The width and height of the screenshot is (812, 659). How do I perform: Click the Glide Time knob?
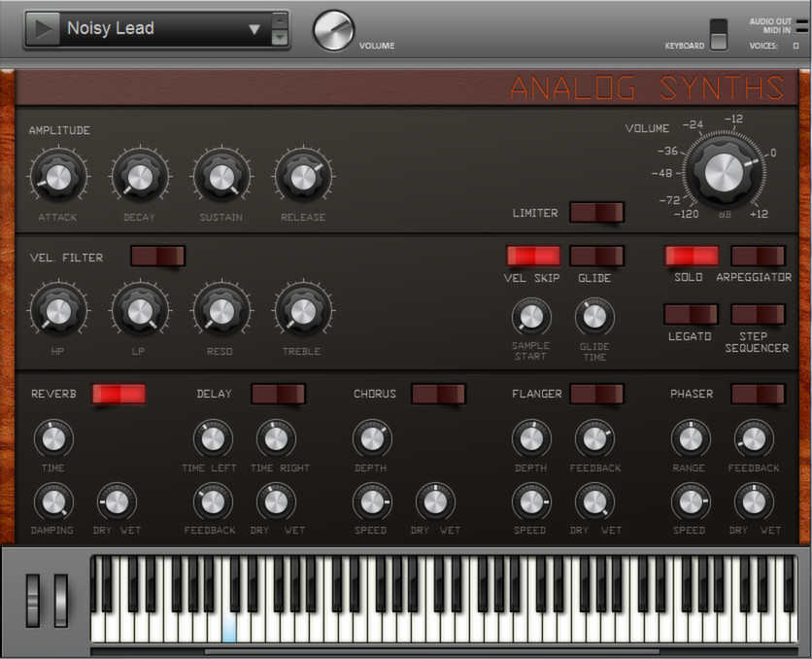594,316
